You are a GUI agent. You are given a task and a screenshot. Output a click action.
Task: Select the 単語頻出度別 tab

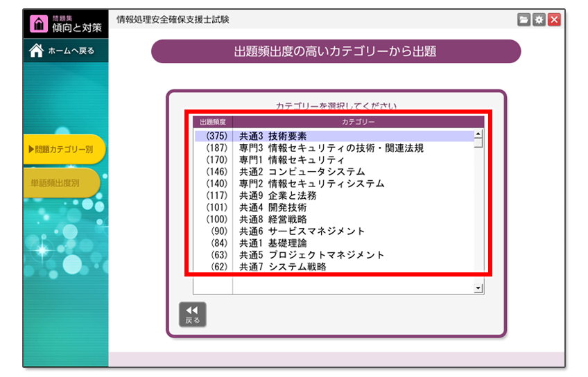click(62, 183)
